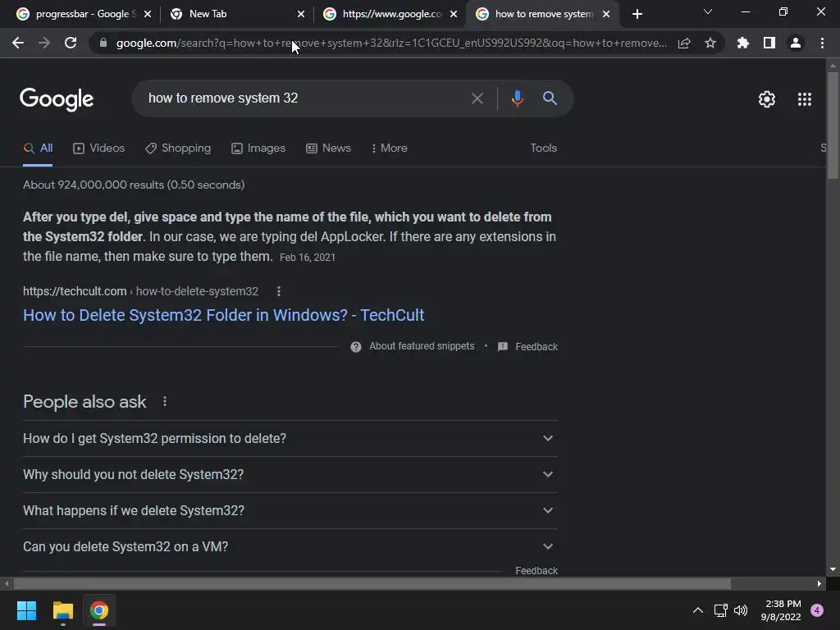Open network status tray icon
Image resolution: width=840 pixels, height=630 pixels.
coord(720,610)
